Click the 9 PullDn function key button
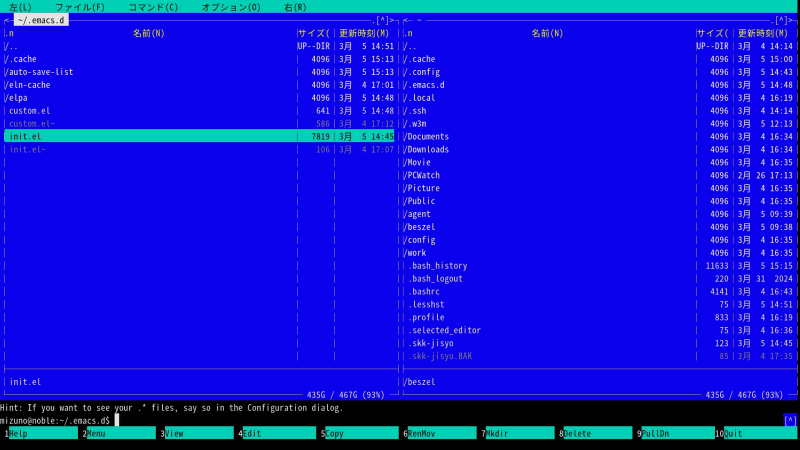This screenshot has width=800, height=450. [676, 433]
